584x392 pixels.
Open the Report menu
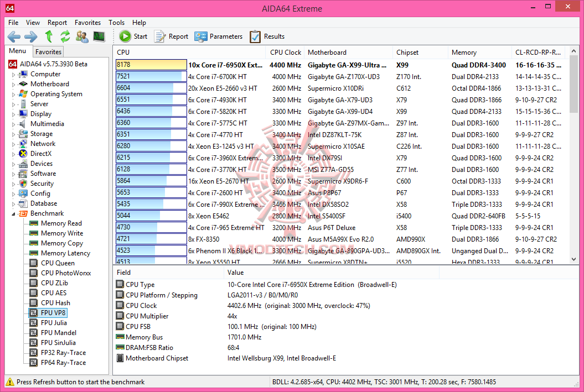coord(57,23)
